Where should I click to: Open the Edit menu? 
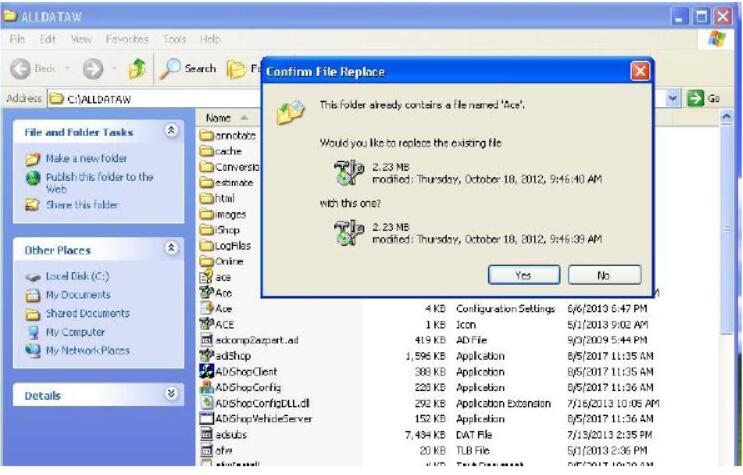47,39
